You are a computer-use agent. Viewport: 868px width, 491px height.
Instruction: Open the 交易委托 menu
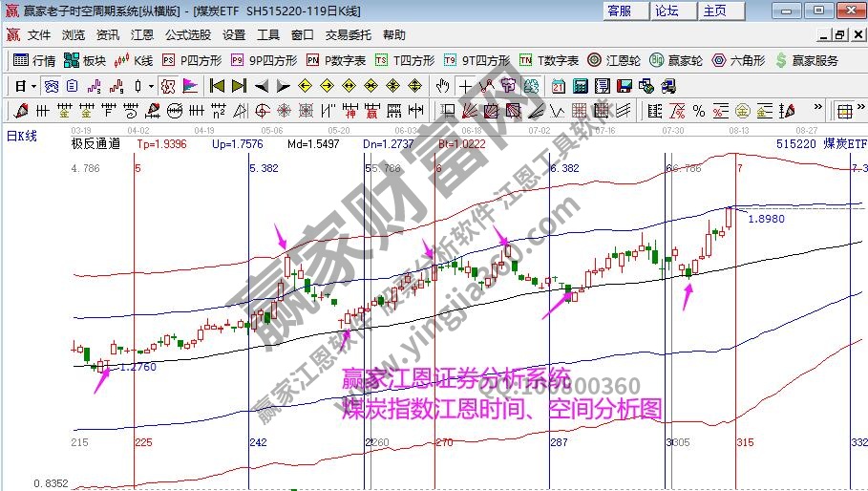349,35
